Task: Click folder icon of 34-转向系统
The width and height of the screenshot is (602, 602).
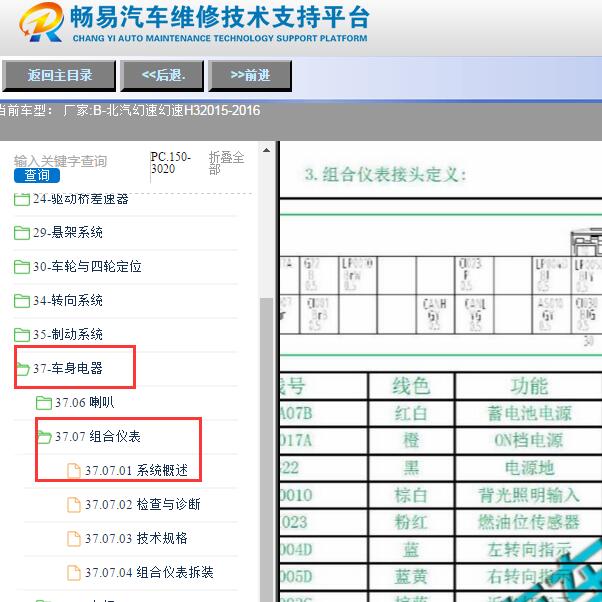Action: pyautogui.click(x=22, y=301)
